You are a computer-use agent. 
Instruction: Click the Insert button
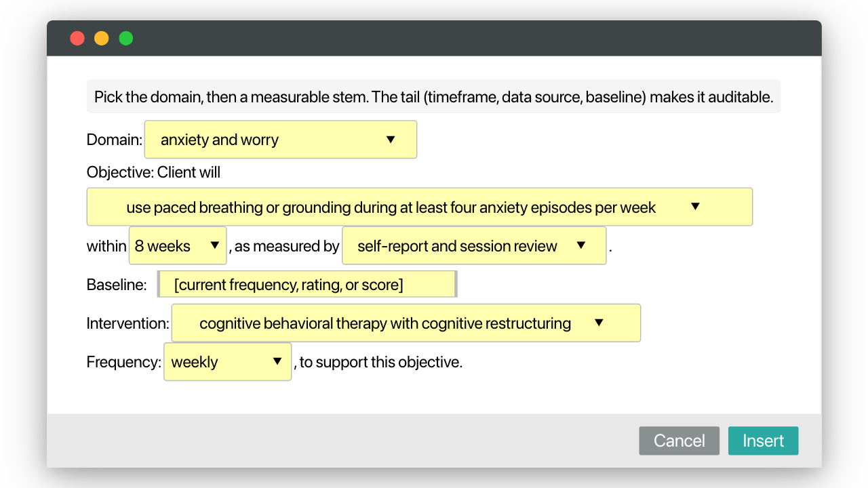click(764, 441)
